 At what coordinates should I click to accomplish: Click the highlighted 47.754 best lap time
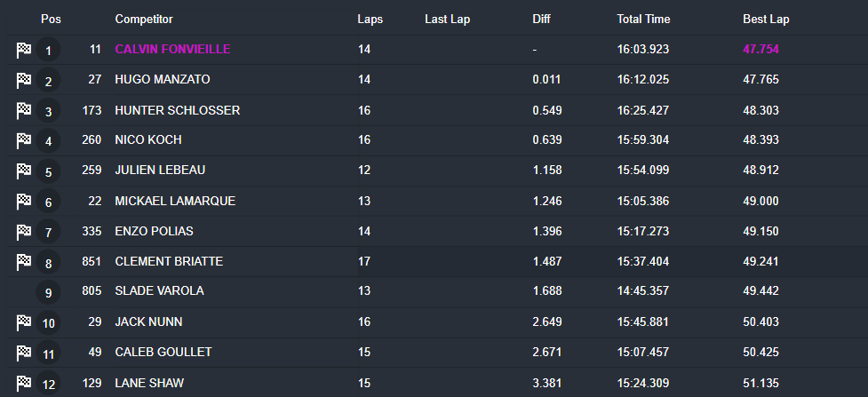[x=760, y=50]
